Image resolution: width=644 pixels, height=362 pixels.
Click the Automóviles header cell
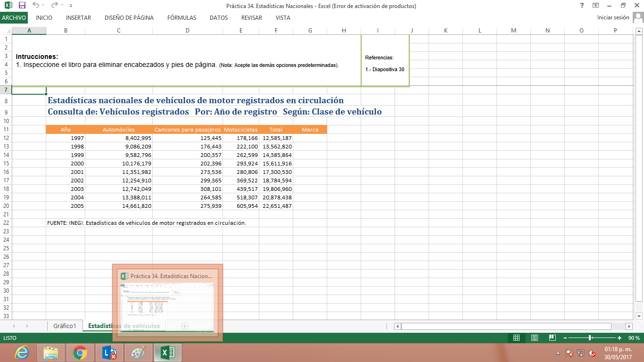119,130
